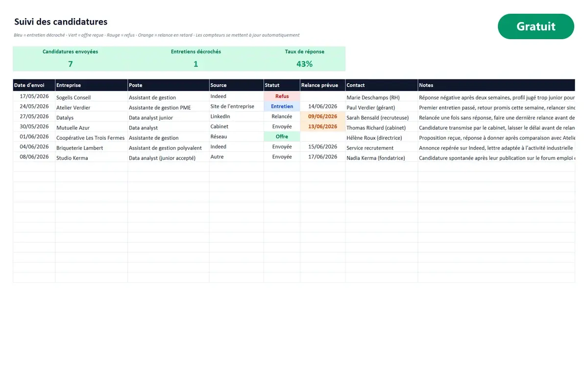Select the relance date 15/06/2026
The height and width of the screenshot is (392, 588).
(322, 147)
